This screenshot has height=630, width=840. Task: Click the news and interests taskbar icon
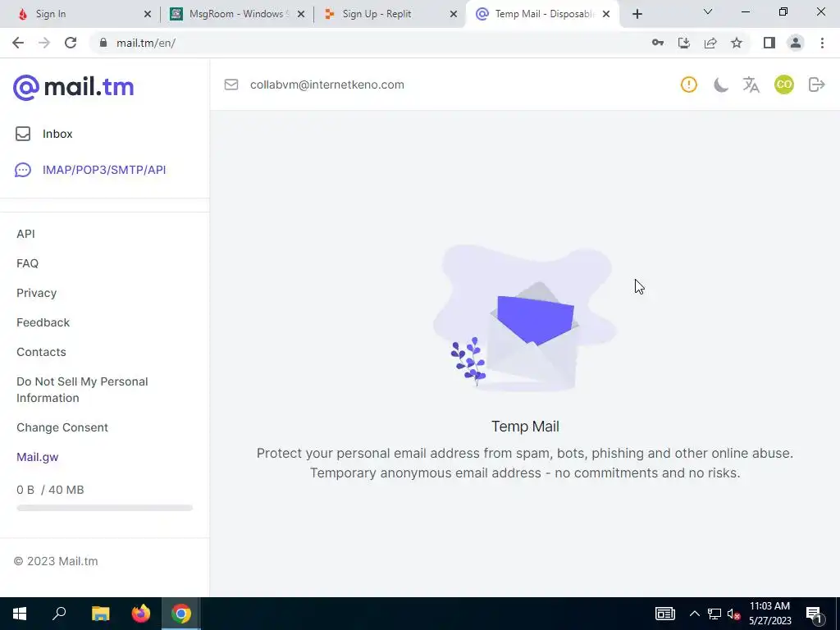click(664, 614)
